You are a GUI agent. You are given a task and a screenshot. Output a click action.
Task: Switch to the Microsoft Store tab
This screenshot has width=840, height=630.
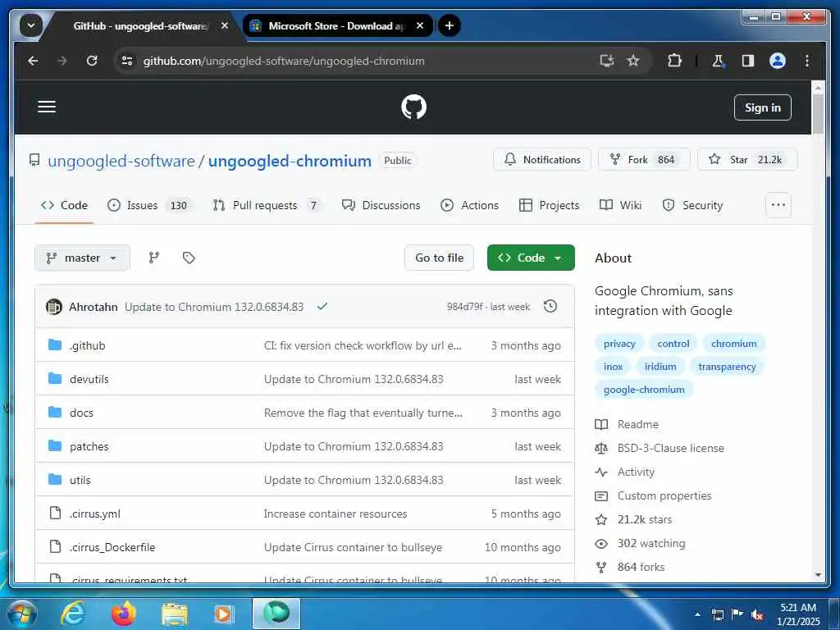point(336,25)
